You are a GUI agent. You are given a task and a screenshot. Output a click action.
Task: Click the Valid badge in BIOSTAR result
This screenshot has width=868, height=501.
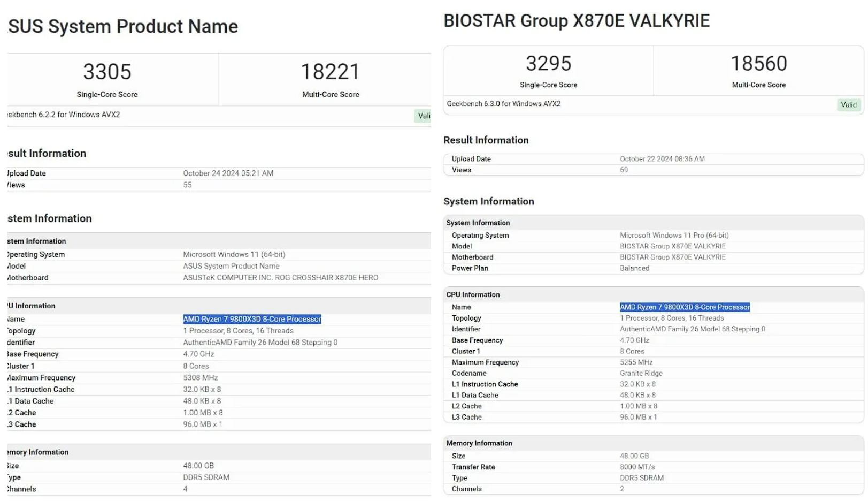pos(848,105)
